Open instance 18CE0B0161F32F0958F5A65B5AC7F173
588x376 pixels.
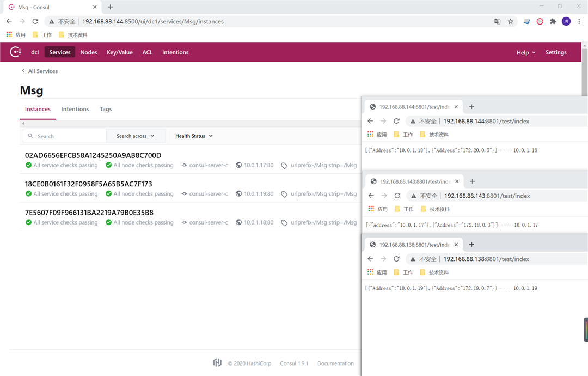(x=89, y=184)
